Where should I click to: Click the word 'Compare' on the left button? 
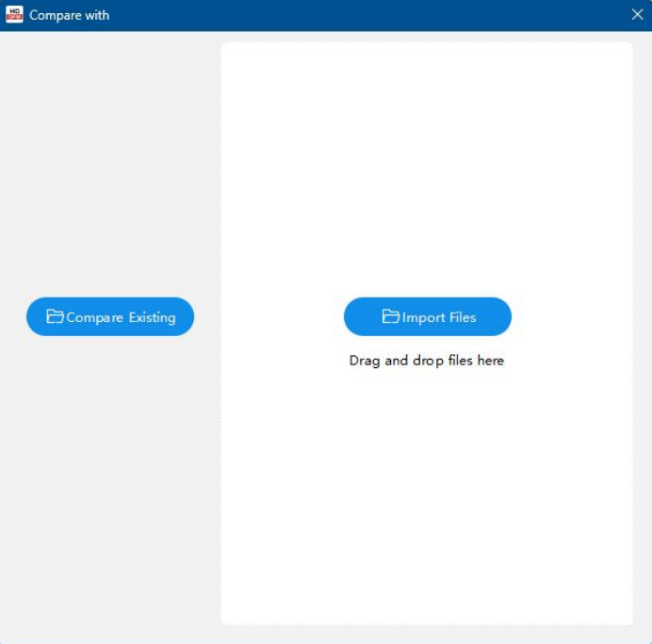[95, 318]
